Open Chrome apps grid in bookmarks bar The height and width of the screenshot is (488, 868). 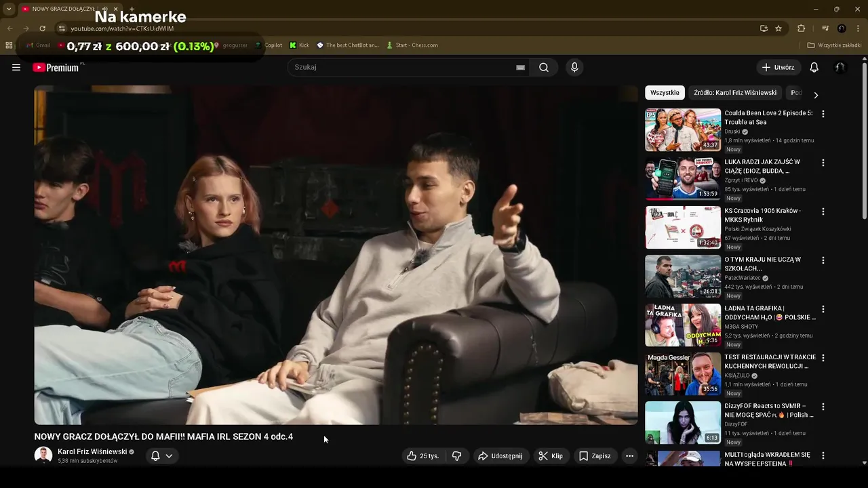9,45
